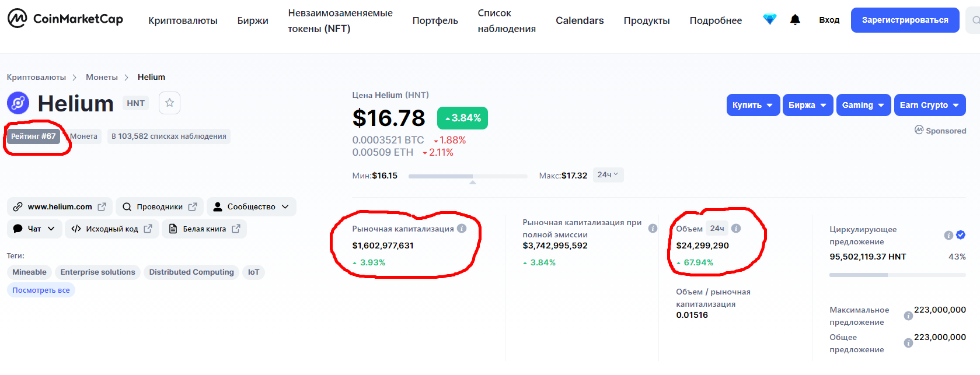Click the Helium coin logo icon
Viewport: 980px width, 375px height.
click(x=18, y=103)
